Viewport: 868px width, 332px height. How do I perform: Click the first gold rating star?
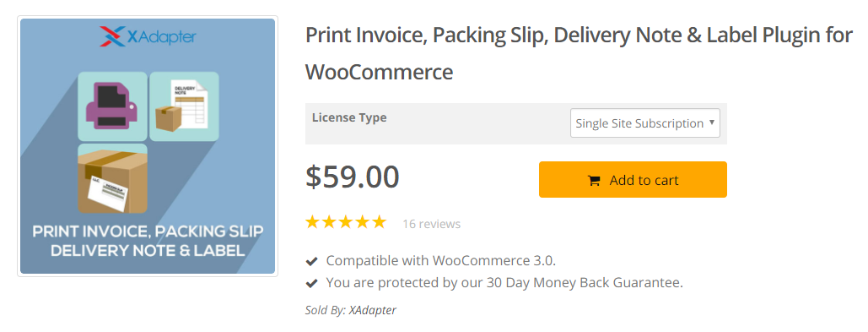[x=313, y=223]
